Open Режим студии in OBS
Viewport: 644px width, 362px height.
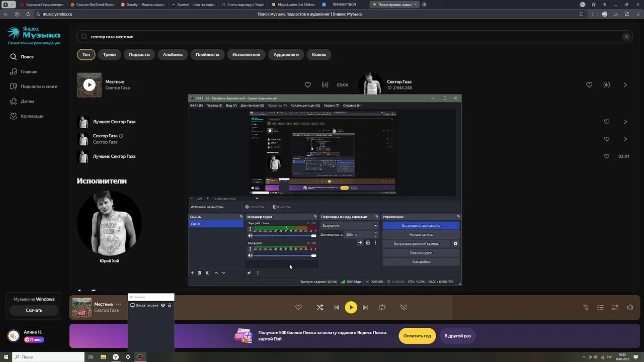click(421, 253)
